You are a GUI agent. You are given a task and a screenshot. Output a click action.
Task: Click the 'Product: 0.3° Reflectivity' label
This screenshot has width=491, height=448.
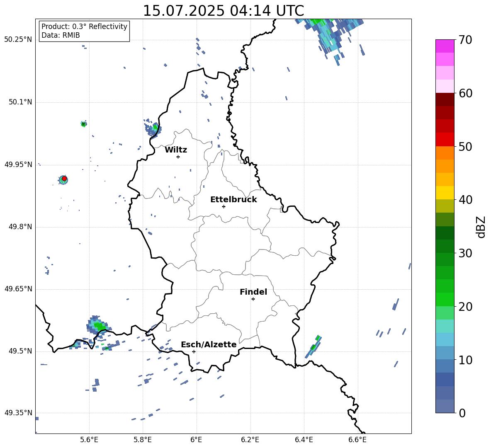tap(84, 26)
